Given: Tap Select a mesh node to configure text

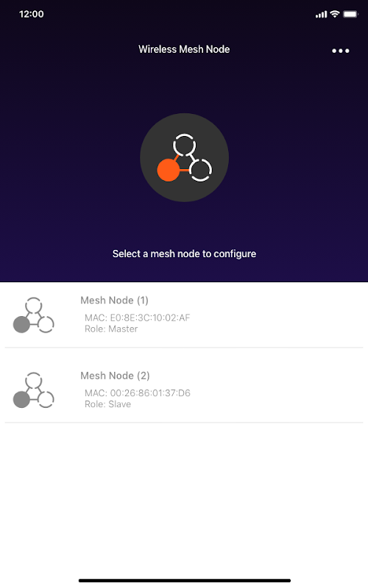Looking at the screenshot, I should [184, 254].
